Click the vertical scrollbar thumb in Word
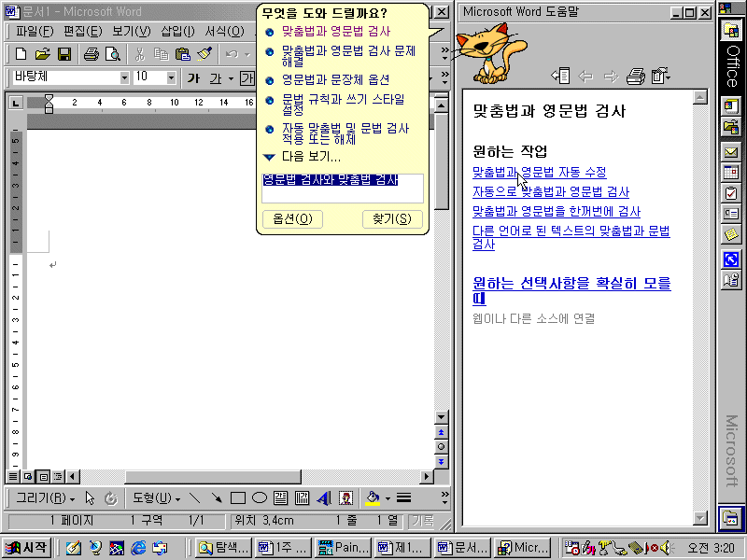 [442, 161]
